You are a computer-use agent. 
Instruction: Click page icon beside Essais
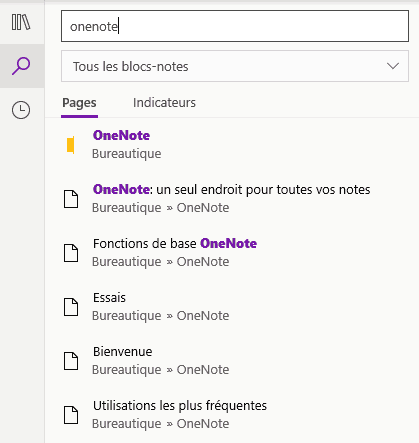coord(71,307)
